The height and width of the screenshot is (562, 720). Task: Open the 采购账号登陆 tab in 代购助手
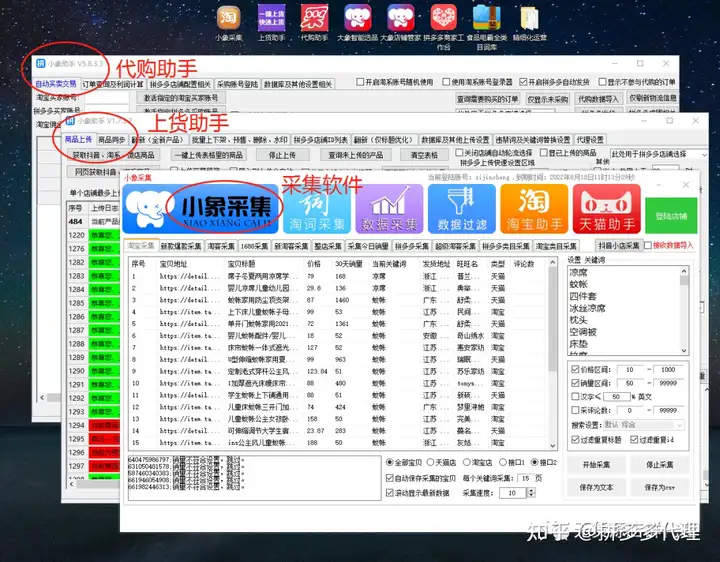[237, 84]
